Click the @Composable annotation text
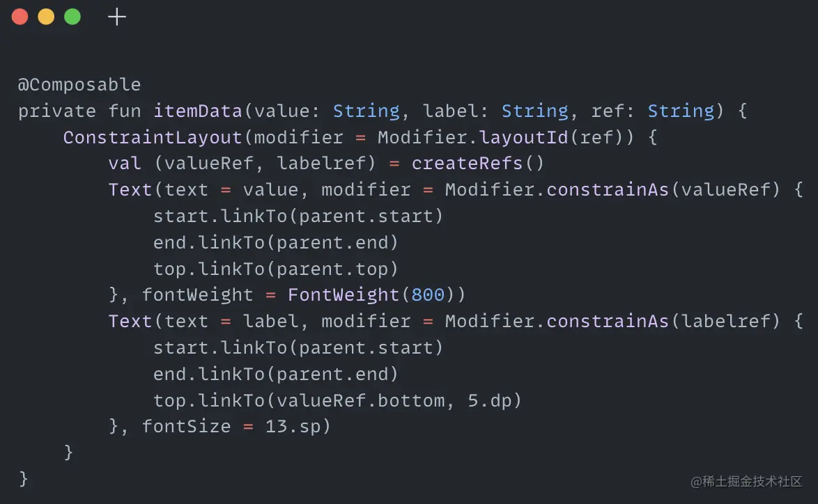The height and width of the screenshot is (504, 818). [x=79, y=84]
